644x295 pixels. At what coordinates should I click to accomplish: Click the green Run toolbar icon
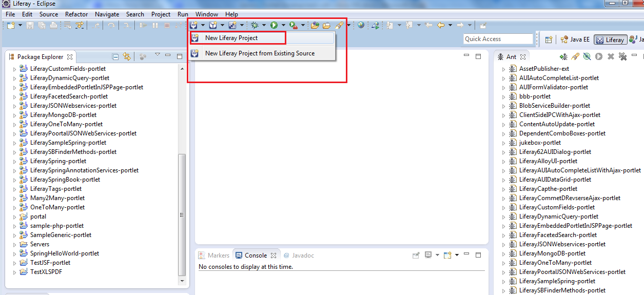click(x=275, y=25)
